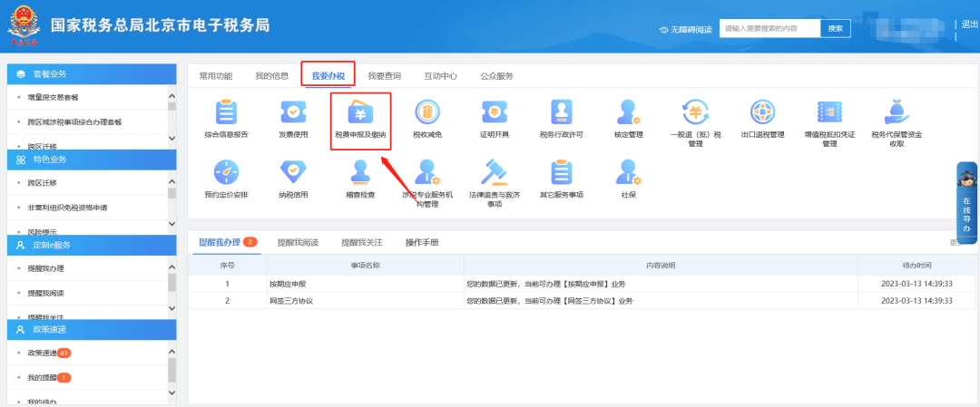Click the 事项名称 column header
The height and width of the screenshot is (407, 980).
pos(366,266)
